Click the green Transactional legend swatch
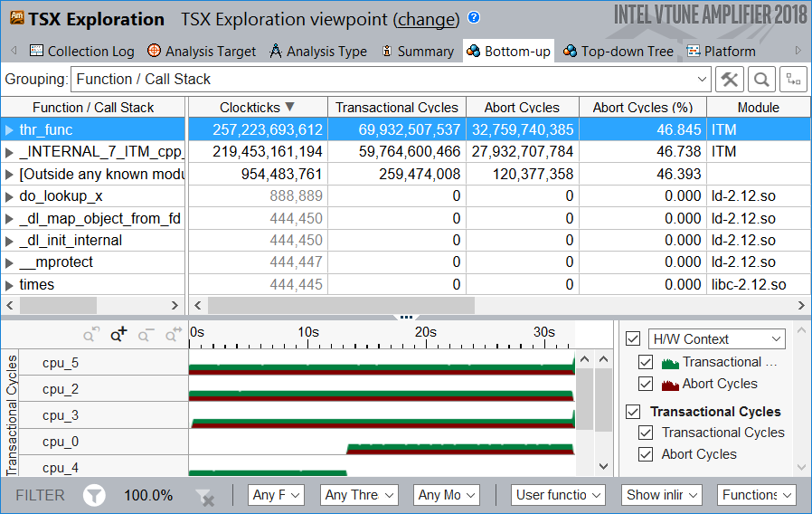Image resolution: width=812 pixels, height=514 pixels. 670,363
